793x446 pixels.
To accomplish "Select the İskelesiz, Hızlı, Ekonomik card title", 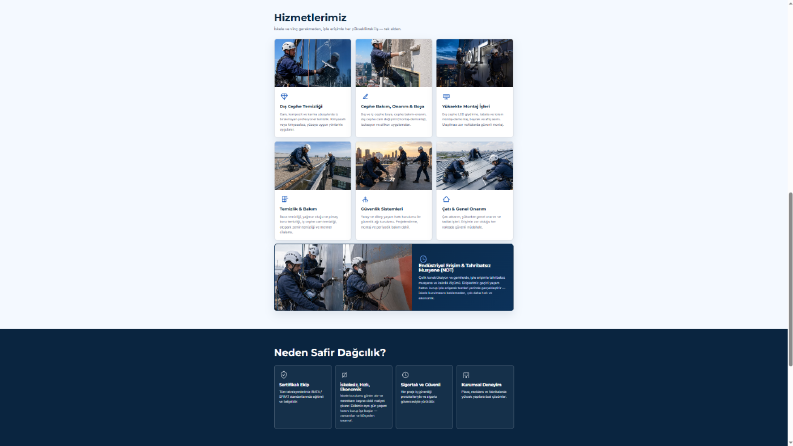I will tap(355, 387).
